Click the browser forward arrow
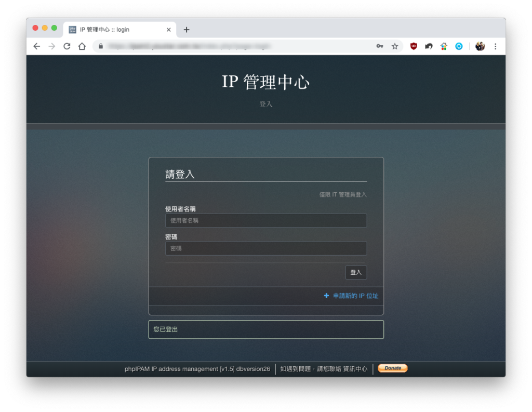Viewport: 532px width, 412px height. tap(51, 46)
